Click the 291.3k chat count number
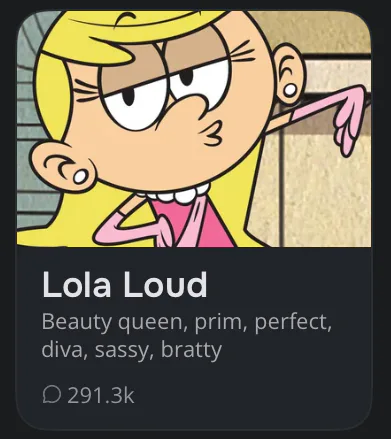Screen dimensions: 391x439 point(101,395)
